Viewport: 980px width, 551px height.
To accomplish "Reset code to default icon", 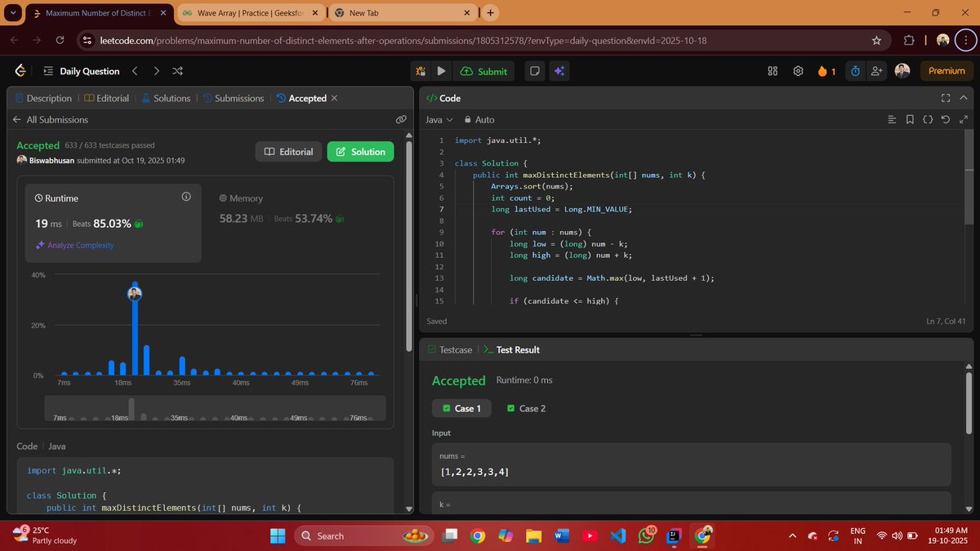I will point(946,120).
